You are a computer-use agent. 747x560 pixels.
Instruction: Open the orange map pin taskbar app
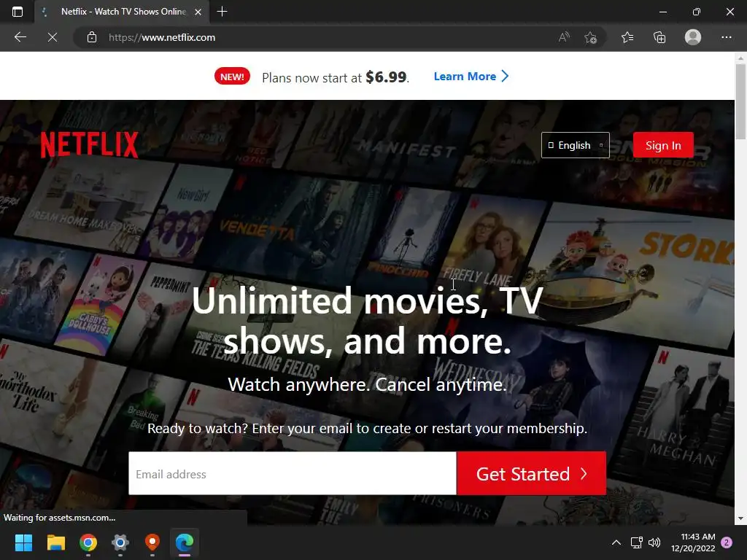(x=152, y=542)
